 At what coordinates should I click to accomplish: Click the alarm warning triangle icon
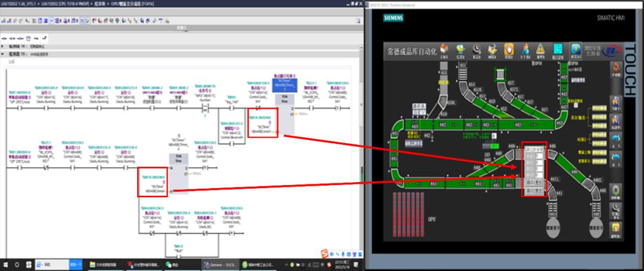click(539, 50)
